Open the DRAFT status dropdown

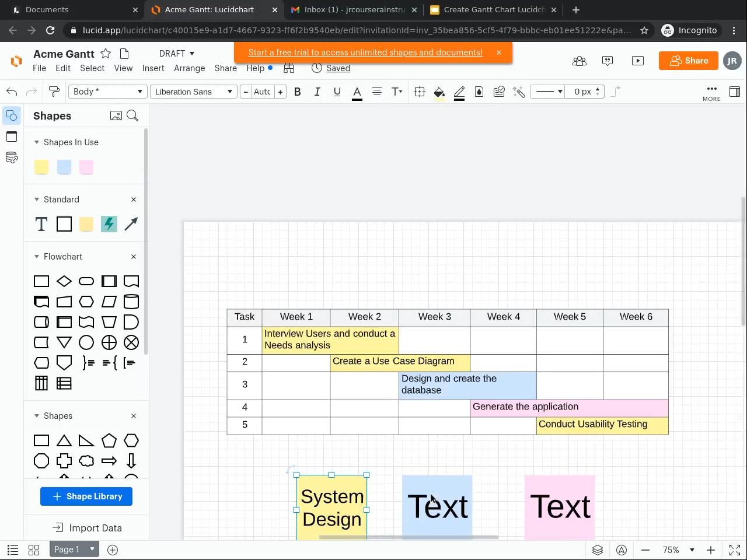pos(177,54)
